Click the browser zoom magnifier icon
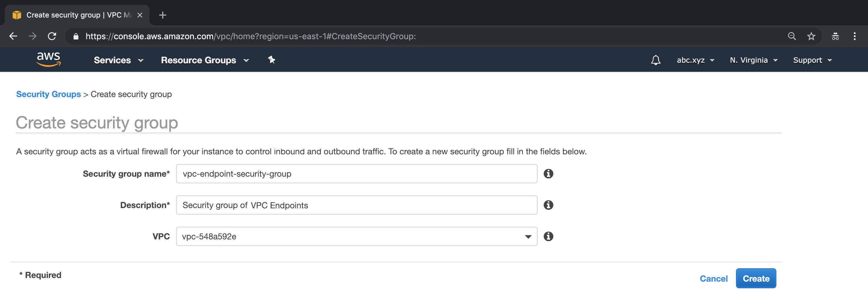Image resolution: width=868 pixels, height=303 pixels. (x=792, y=36)
